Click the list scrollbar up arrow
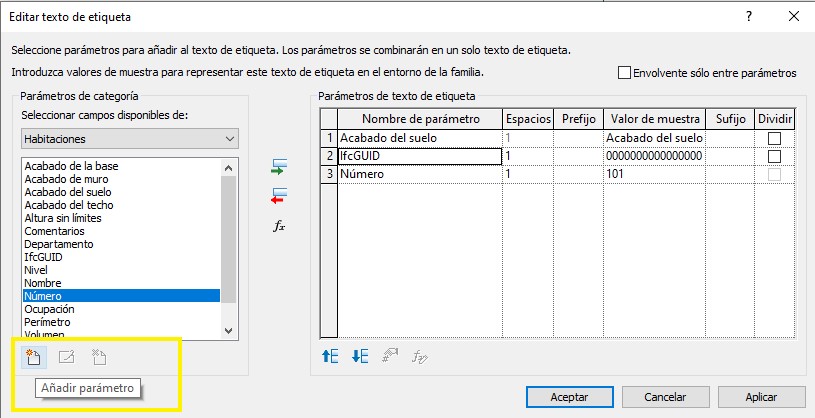 point(229,165)
